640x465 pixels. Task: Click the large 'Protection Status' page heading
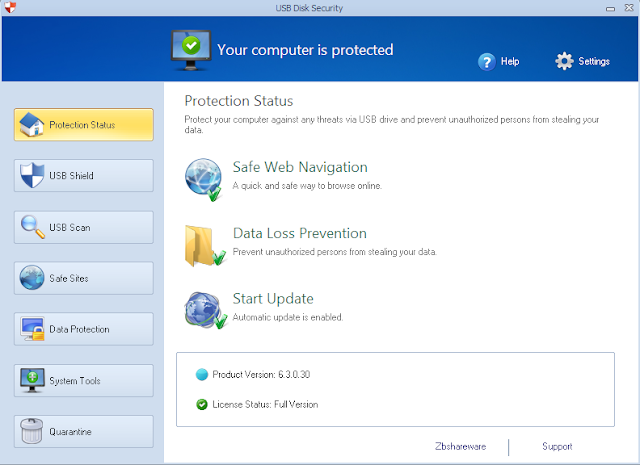(x=239, y=101)
